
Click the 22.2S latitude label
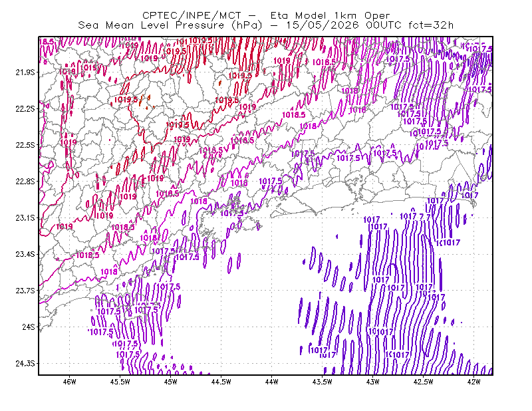pos(25,108)
